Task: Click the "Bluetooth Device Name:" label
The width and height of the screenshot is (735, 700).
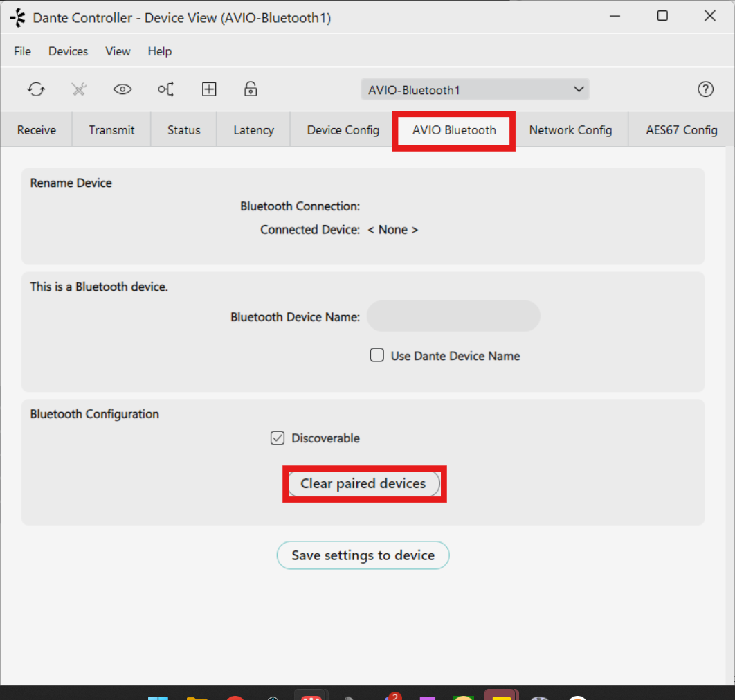Action: 295,317
